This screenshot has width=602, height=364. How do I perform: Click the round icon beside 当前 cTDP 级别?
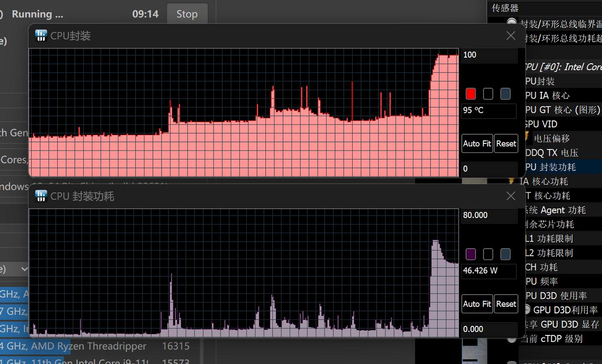512,338
